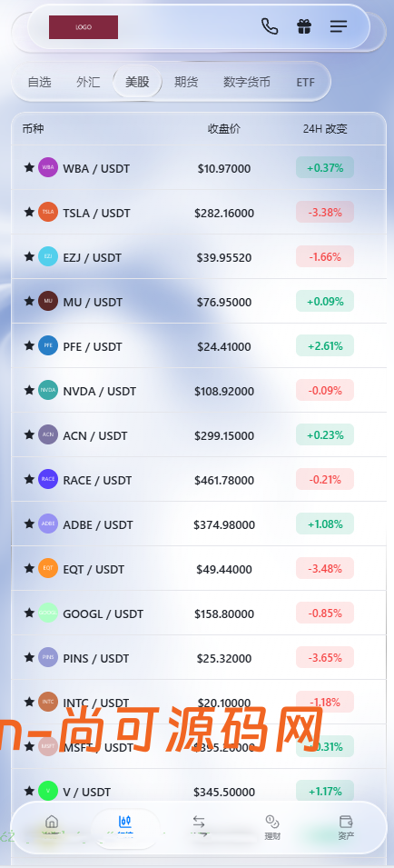Switch to the 外汇 tab
Screen dimensions: 394x868
click(x=88, y=82)
